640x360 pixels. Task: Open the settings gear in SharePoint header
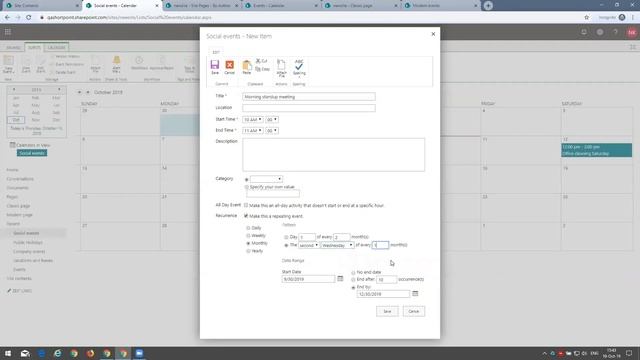[x=600, y=32]
